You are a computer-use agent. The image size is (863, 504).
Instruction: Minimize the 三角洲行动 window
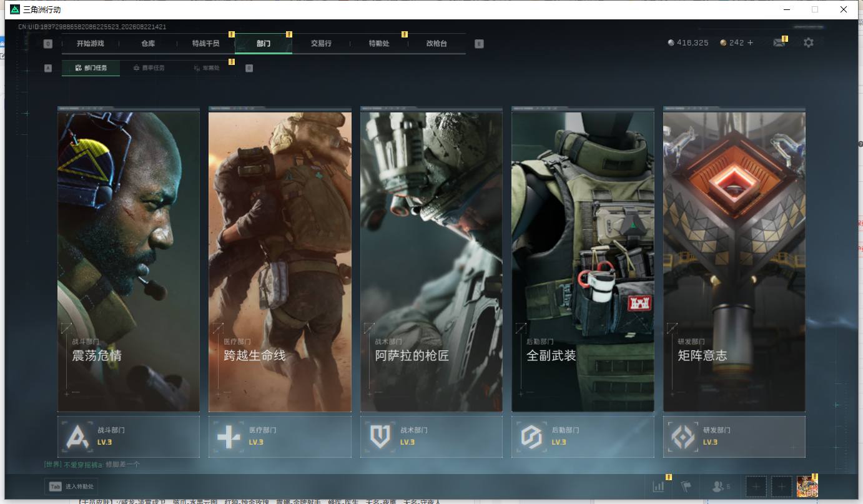[786, 9]
